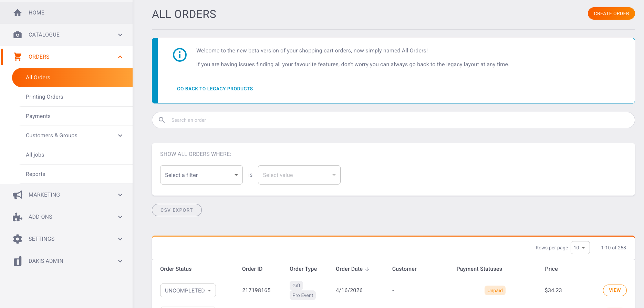Toggle sort arrow beside Order Date

pyautogui.click(x=367, y=269)
